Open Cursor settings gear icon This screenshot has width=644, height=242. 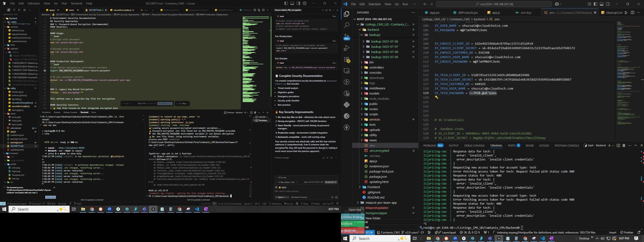click(304, 3)
